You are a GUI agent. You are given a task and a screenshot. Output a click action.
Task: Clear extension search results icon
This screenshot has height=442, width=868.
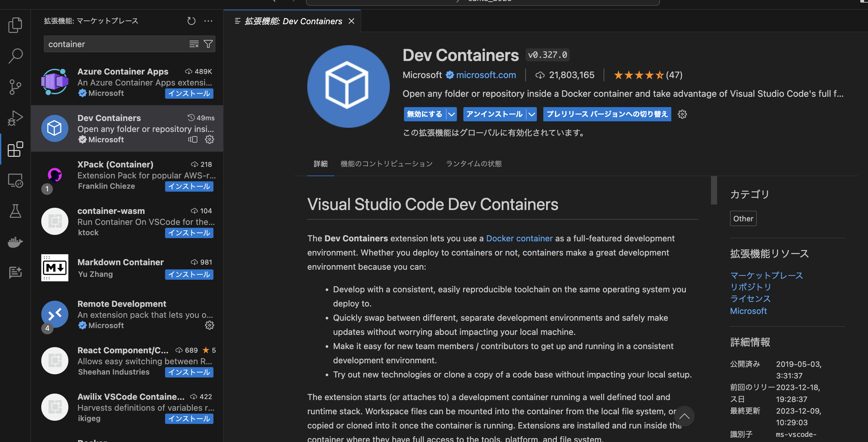pos(194,44)
